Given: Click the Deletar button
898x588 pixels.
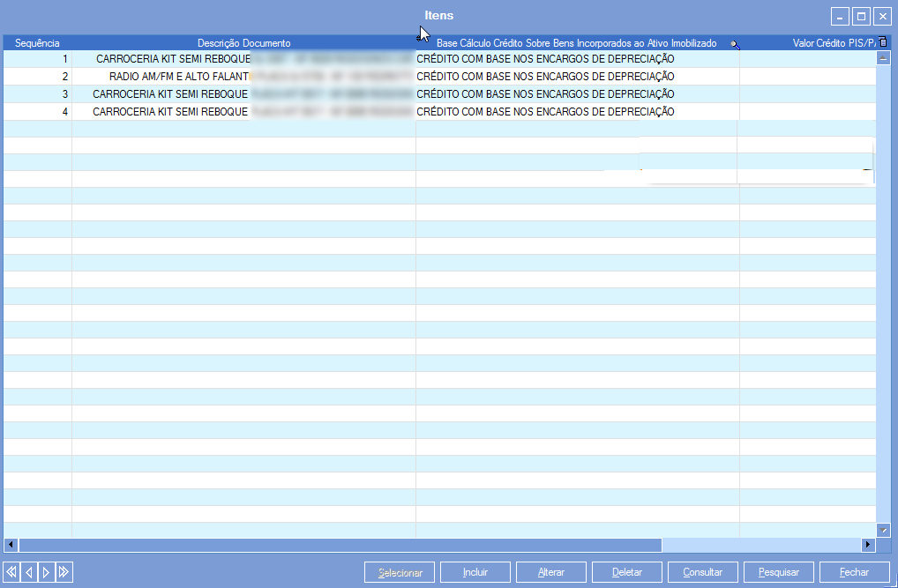Looking at the screenshot, I should 627,572.
